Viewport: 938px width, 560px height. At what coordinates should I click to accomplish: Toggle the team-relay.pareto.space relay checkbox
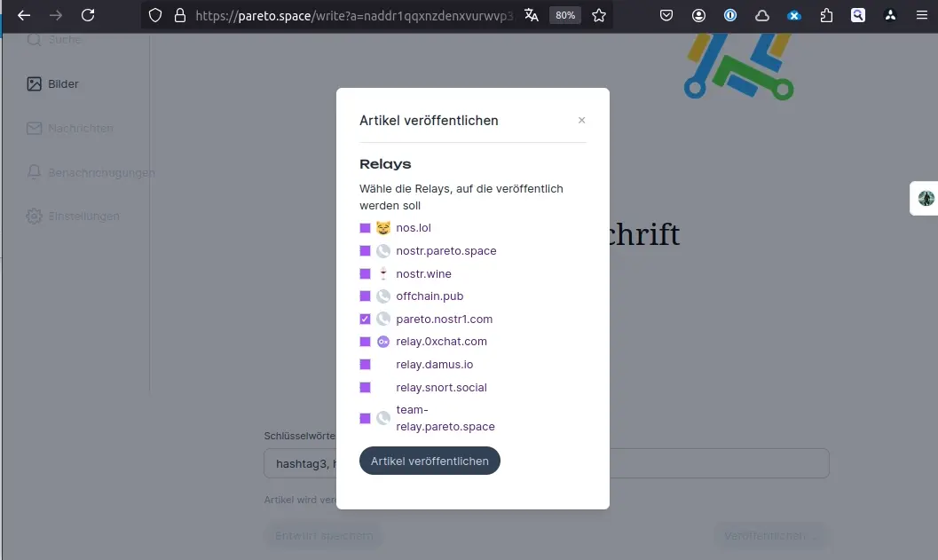pyautogui.click(x=365, y=418)
